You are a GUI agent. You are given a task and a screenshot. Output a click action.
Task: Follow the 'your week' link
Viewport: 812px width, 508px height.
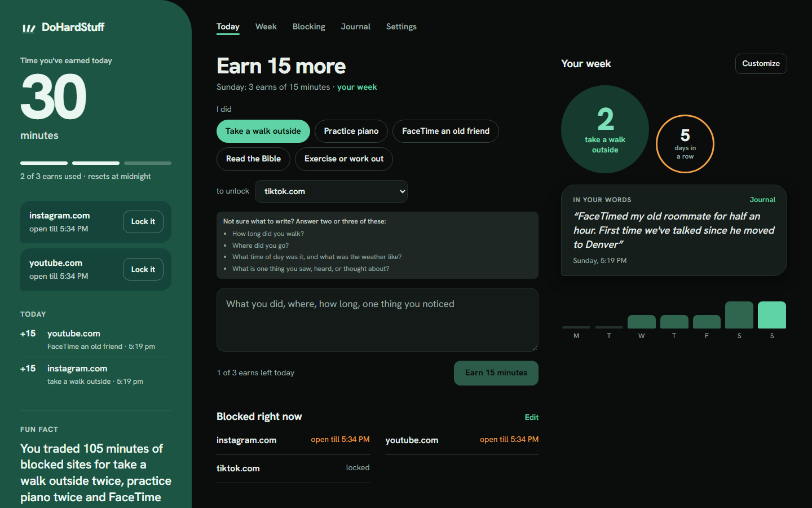[x=357, y=87]
